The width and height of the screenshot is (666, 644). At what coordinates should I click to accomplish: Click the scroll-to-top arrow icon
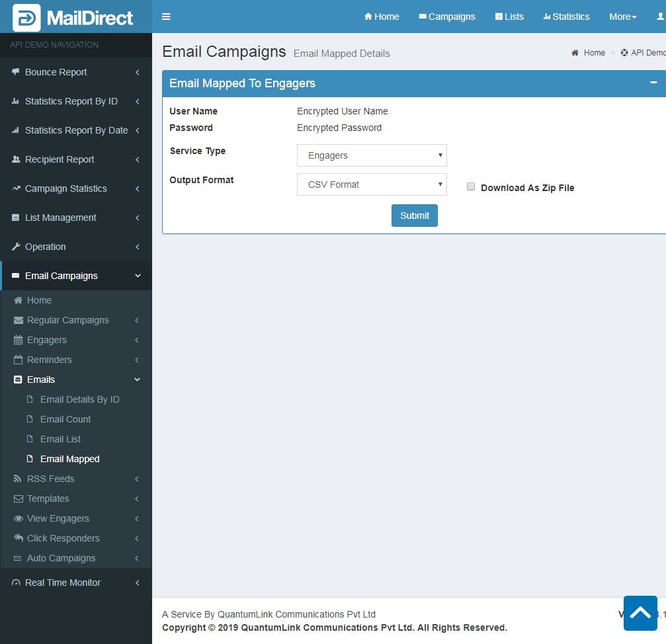[x=640, y=613]
